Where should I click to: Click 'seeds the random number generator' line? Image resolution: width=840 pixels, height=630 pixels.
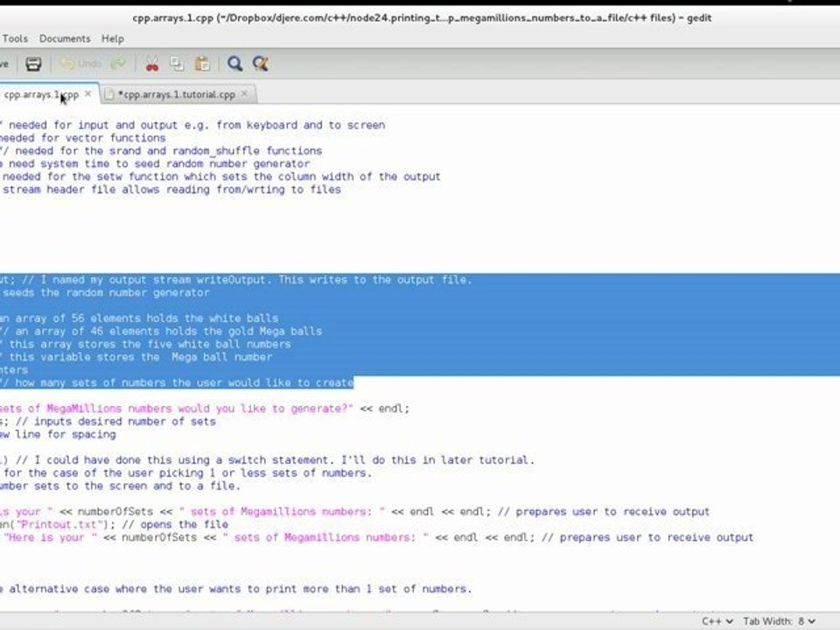105,292
